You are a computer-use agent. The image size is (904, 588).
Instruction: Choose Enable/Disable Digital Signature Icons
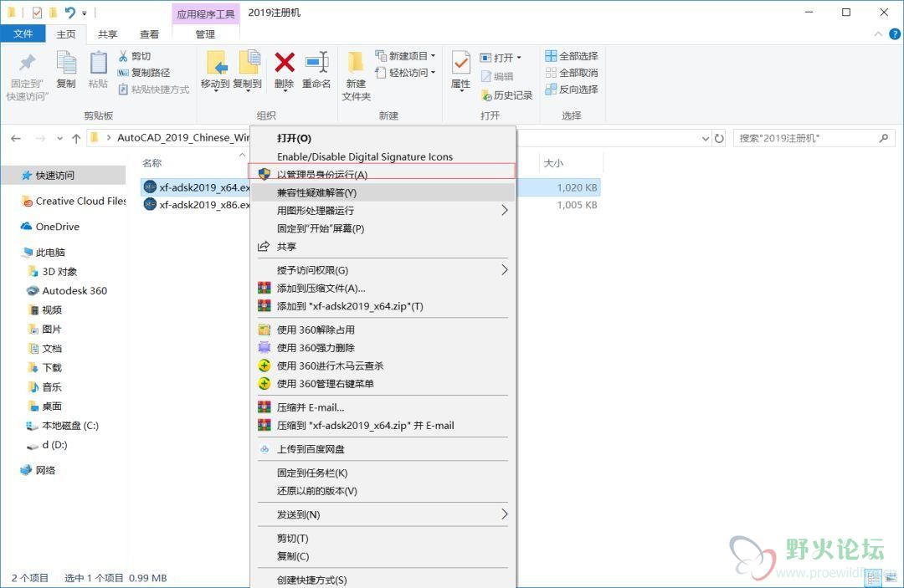pyautogui.click(x=383, y=156)
